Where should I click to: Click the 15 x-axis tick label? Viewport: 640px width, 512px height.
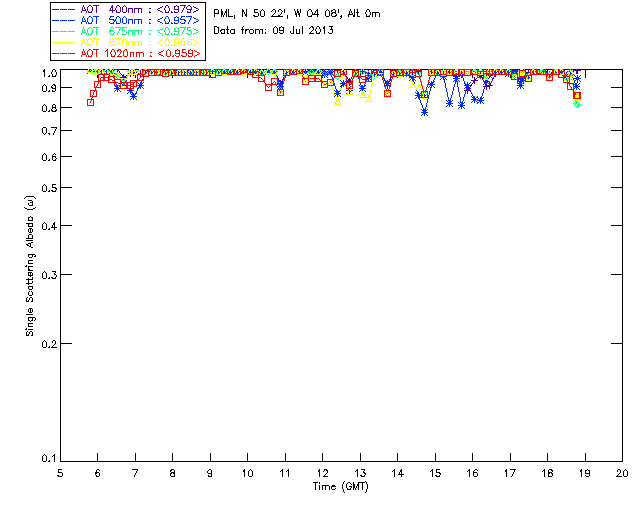435,473
